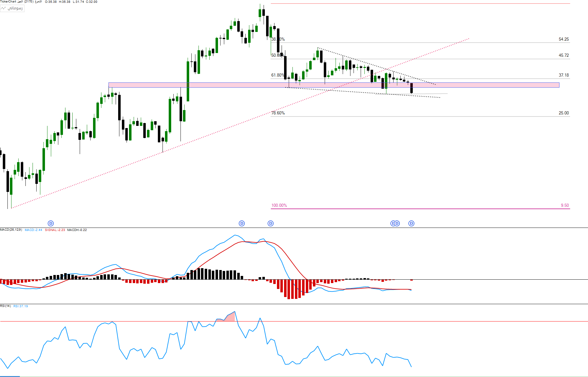This screenshot has height=377, width=588.
Task: Click the third D marker from the left
Action: (x=270, y=223)
